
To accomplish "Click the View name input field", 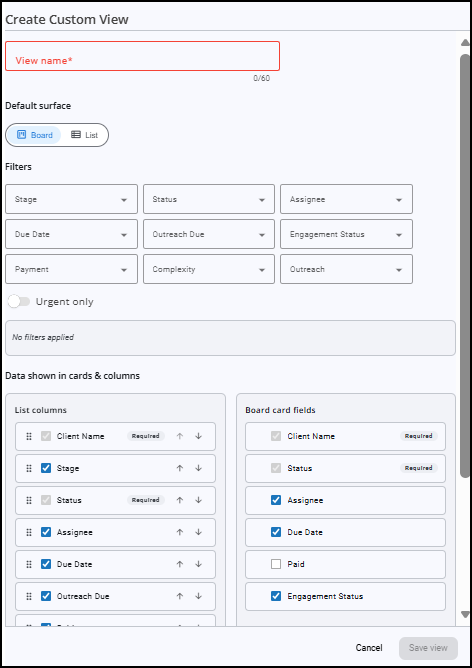I will click(x=142, y=56).
